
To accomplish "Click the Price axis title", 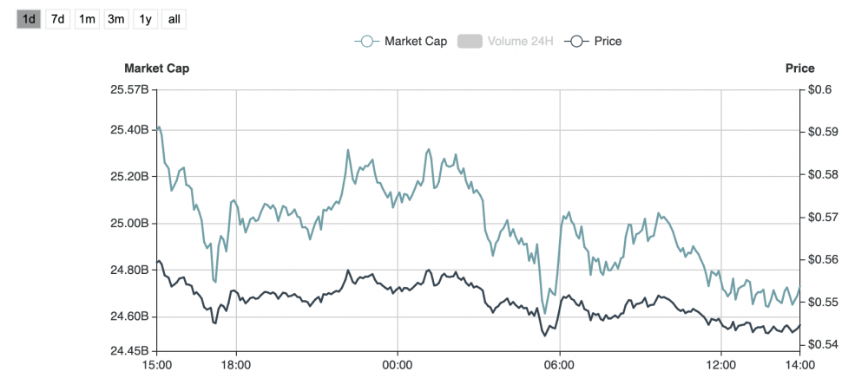I will point(799,68).
